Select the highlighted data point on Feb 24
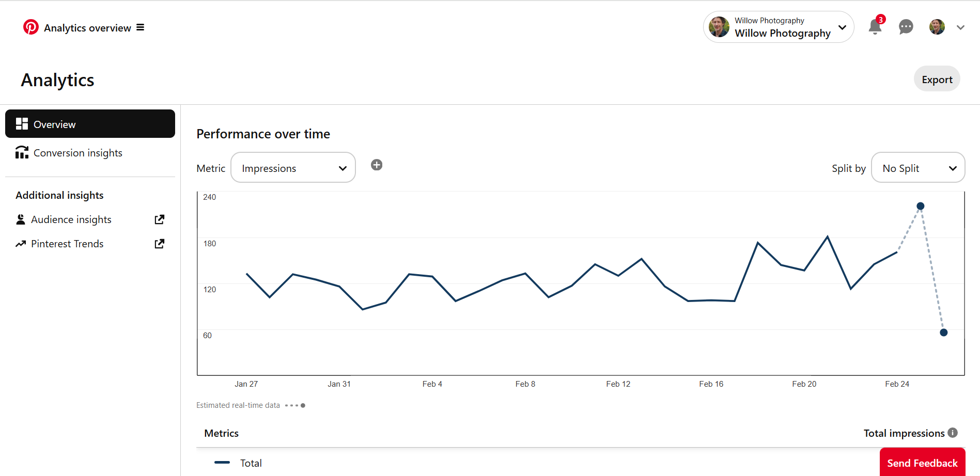Viewport: 980px width, 476px height. click(x=920, y=205)
